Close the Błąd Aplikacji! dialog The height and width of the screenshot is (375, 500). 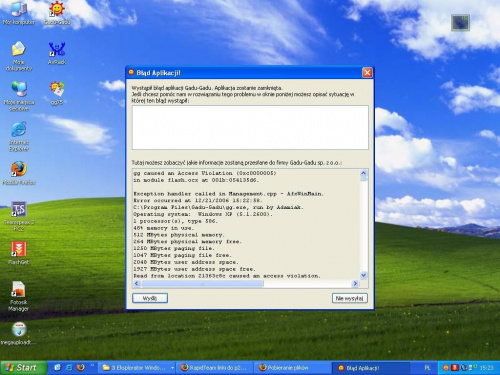click(367, 73)
